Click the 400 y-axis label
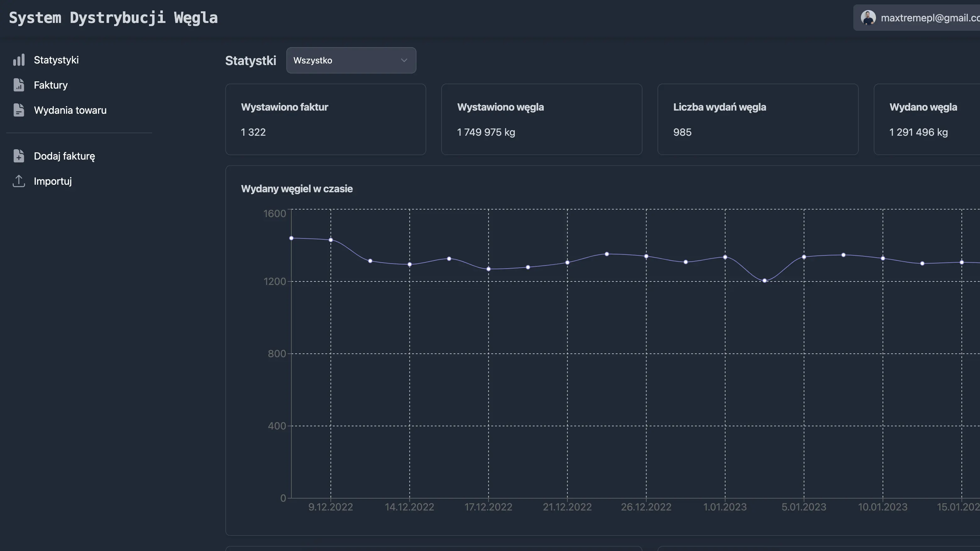The width and height of the screenshot is (980, 551). coord(277,426)
